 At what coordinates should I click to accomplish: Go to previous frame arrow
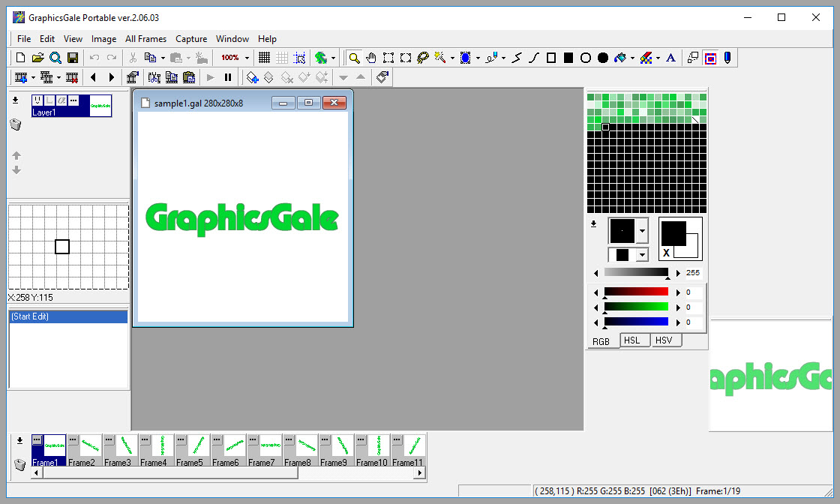pyautogui.click(x=93, y=78)
